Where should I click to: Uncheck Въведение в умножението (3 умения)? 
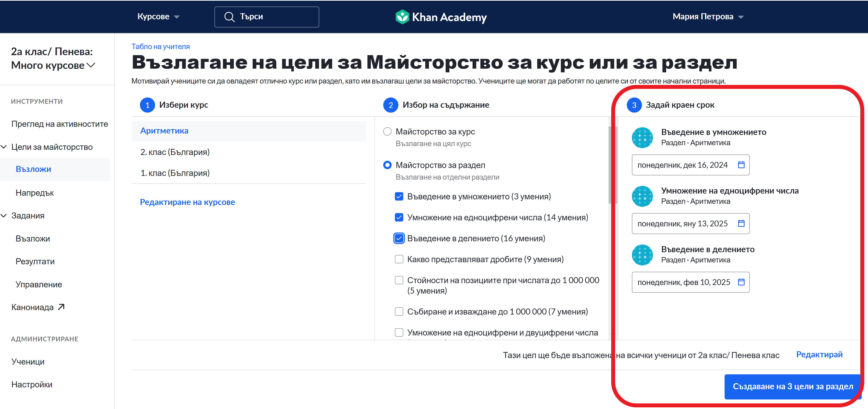pos(399,196)
